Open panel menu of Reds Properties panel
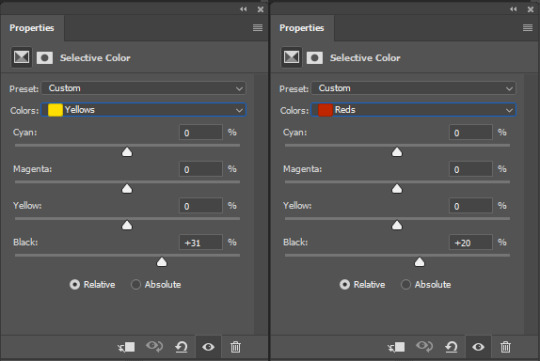The width and height of the screenshot is (540, 361). click(528, 28)
